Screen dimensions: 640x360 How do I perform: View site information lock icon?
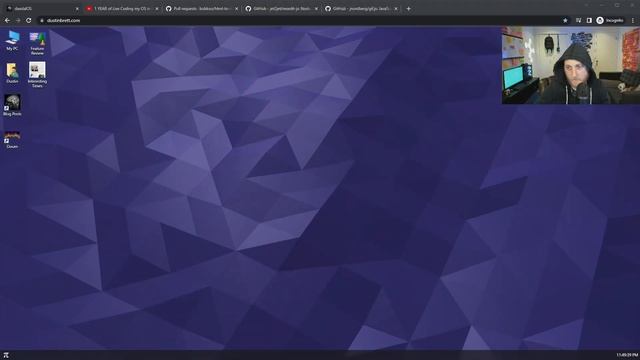pos(42,20)
